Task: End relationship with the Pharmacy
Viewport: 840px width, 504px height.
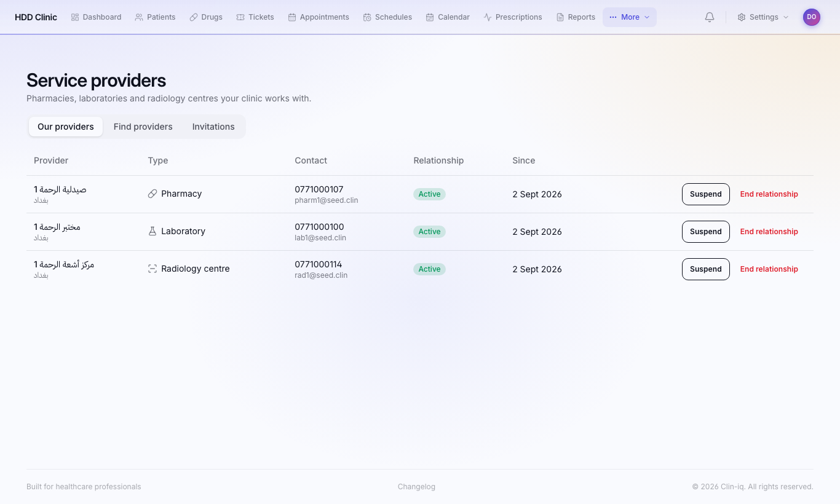Action: 769,194
